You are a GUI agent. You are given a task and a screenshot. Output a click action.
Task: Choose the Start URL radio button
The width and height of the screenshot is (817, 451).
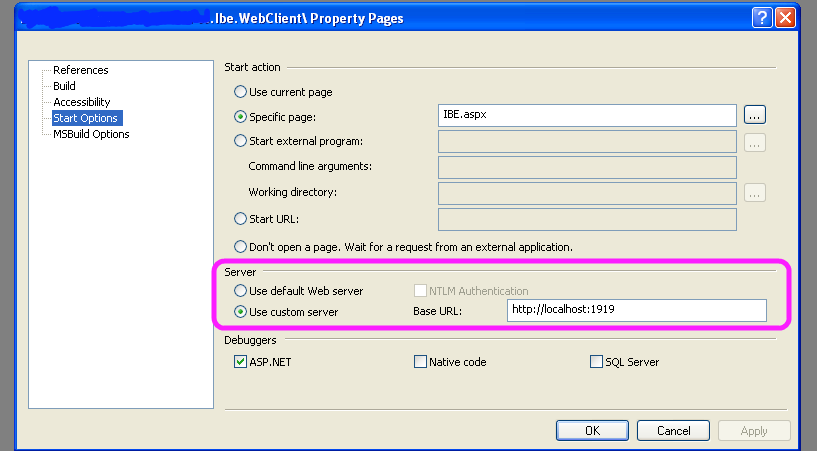[240, 219]
